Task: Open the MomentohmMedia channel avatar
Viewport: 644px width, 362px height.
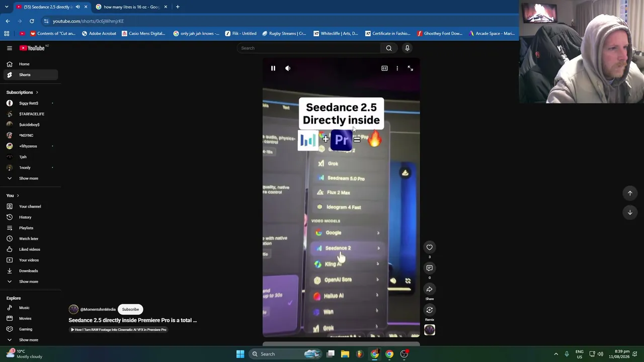Action: pos(73,309)
